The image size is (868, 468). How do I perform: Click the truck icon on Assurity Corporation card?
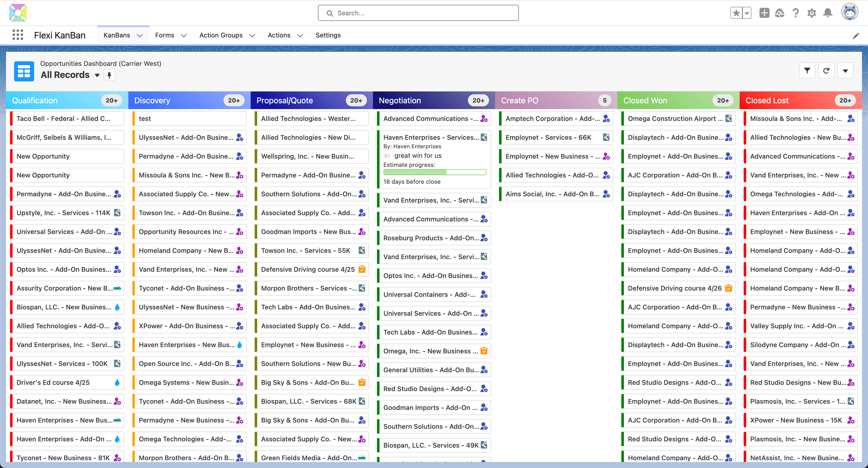(x=117, y=288)
